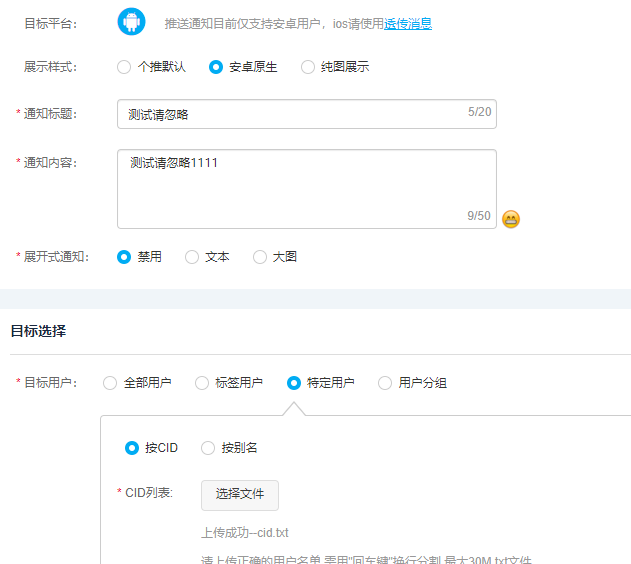Image resolution: width=631 pixels, height=564 pixels.
Task: Open the emoji picker smiley icon
Action: pyautogui.click(x=511, y=219)
